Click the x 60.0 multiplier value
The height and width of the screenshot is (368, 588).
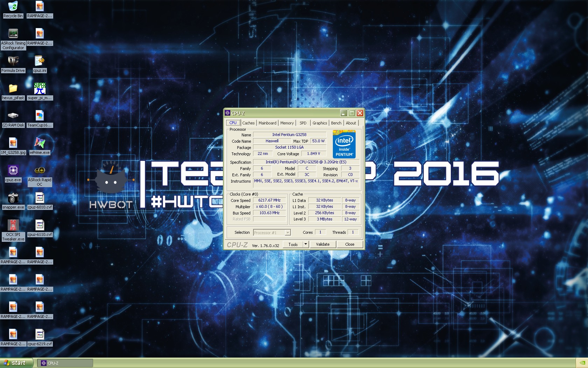[x=269, y=206]
